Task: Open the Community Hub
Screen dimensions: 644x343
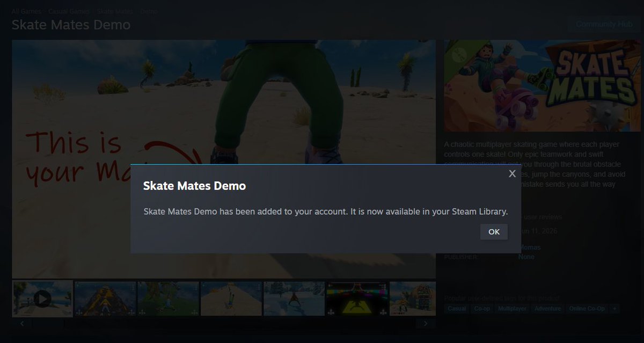Action: pyautogui.click(x=603, y=24)
